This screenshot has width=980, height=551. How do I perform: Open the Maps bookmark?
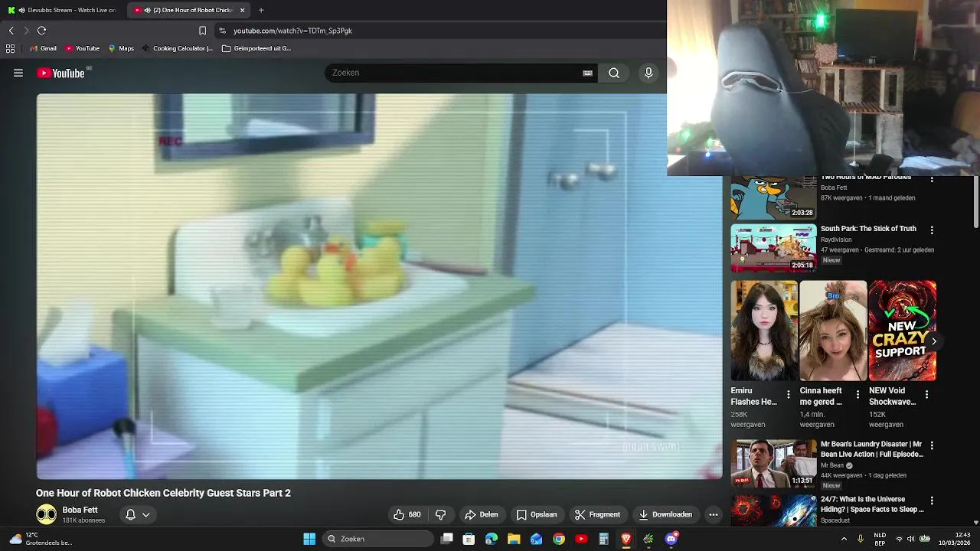(121, 48)
